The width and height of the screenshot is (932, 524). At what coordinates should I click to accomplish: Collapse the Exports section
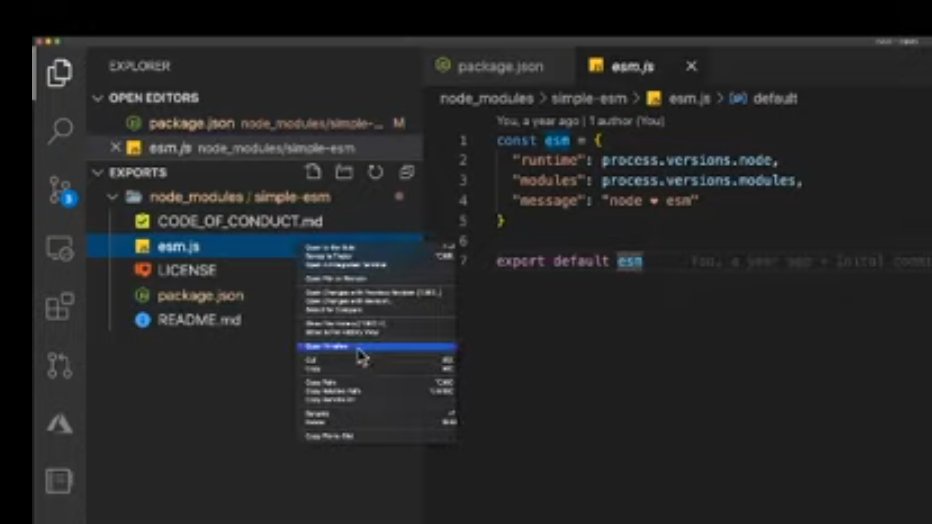tap(98, 172)
